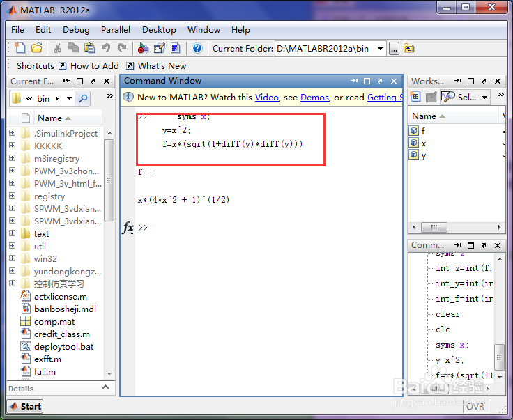Maximize the Command Window panel
The image size is (513, 420).
point(367,81)
